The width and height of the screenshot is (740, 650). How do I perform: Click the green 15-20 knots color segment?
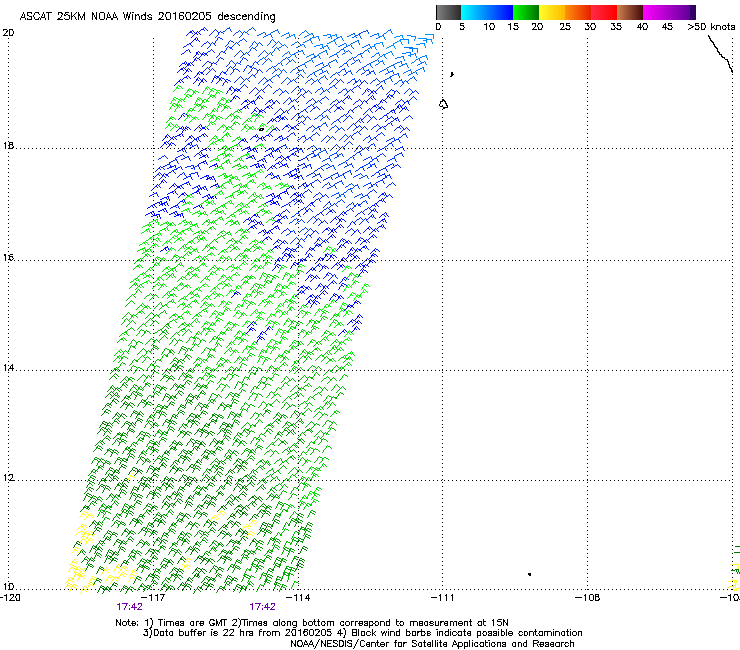[x=526, y=12]
